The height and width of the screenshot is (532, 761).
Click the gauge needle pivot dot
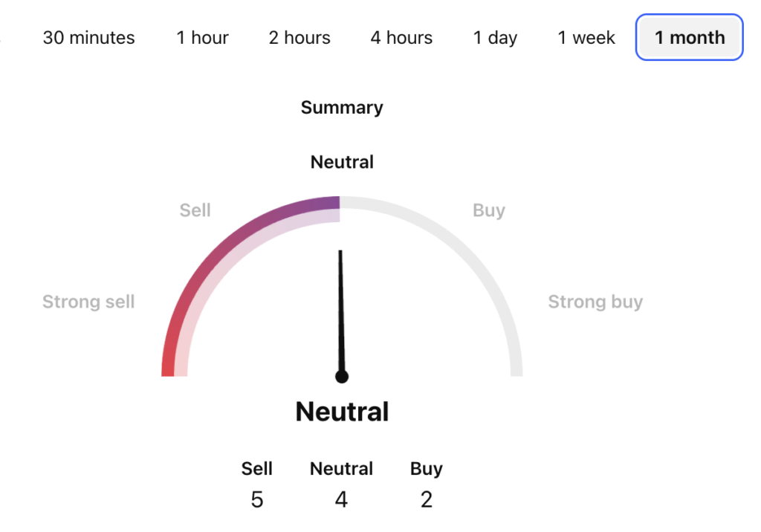342,377
